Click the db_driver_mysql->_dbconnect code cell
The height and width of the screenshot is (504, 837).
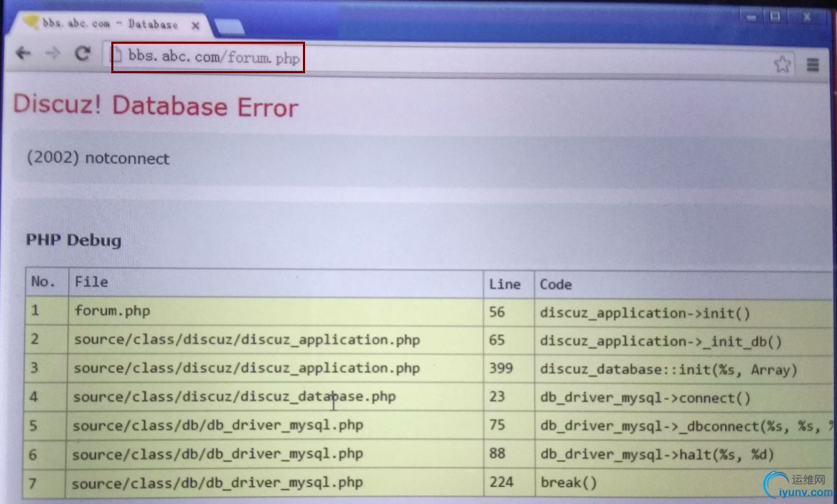pyautogui.click(x=686, y=426)
